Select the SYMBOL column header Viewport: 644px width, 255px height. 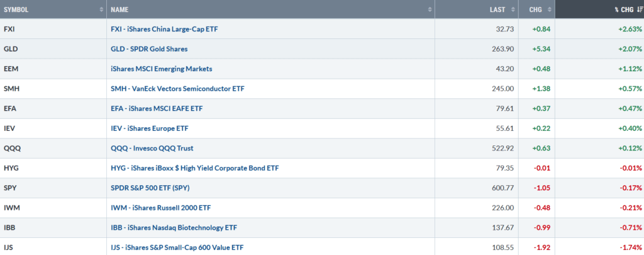point(53,9)
